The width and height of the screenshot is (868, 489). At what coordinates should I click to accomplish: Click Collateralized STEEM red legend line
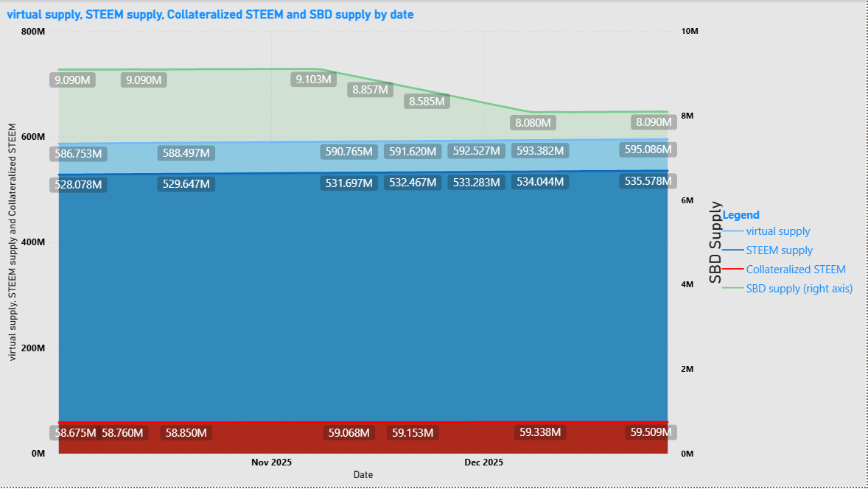click(x=733, y=270)
